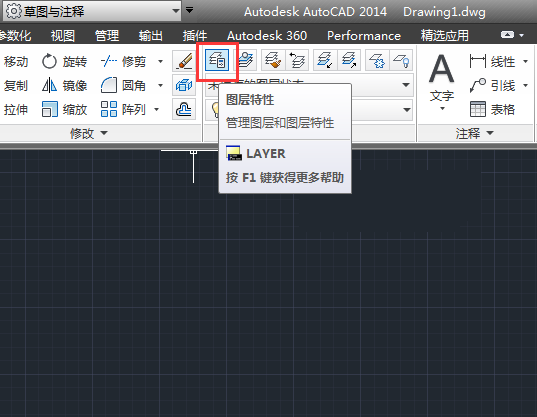Click the layer Off lightbulb icon

click(x=401, y=61)
